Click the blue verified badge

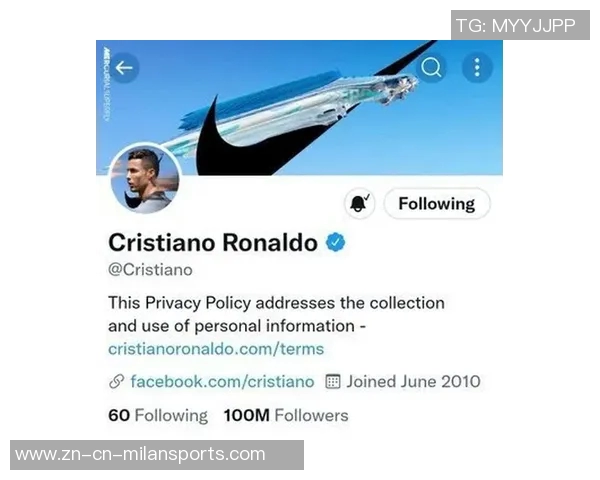click(x=336, y=242)
